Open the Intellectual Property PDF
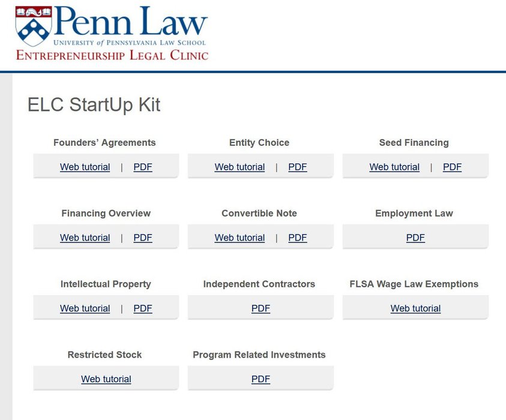 click(x=143, y=308)
